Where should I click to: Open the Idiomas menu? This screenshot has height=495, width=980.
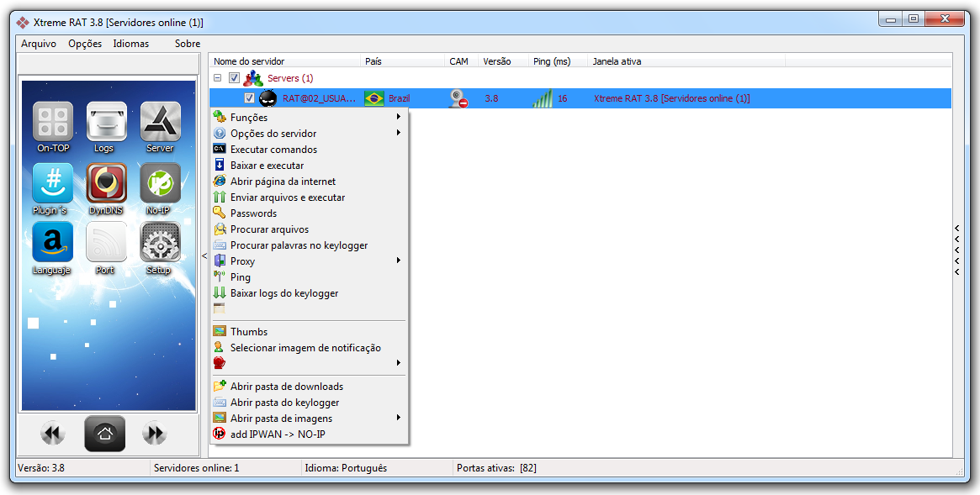[x=131, y=44]
